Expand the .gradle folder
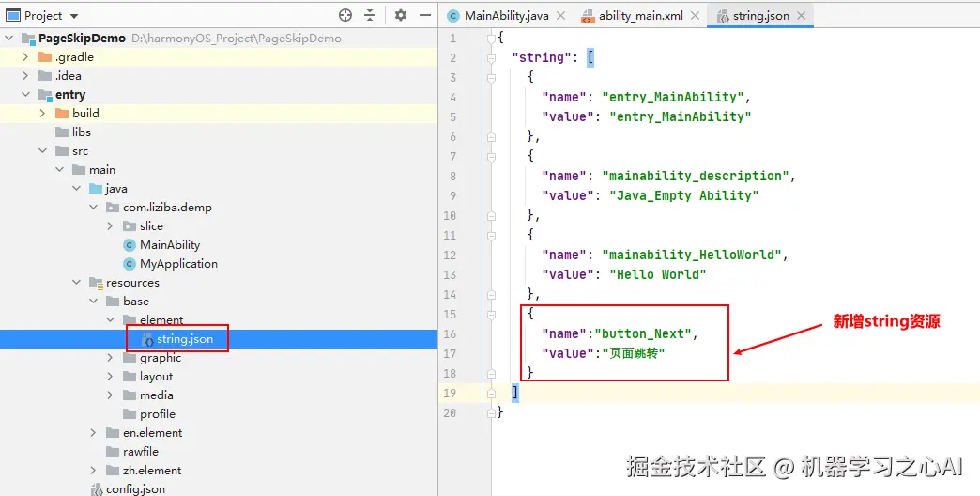980x496 pixels. pyautogui.click(x=25, y=57)
